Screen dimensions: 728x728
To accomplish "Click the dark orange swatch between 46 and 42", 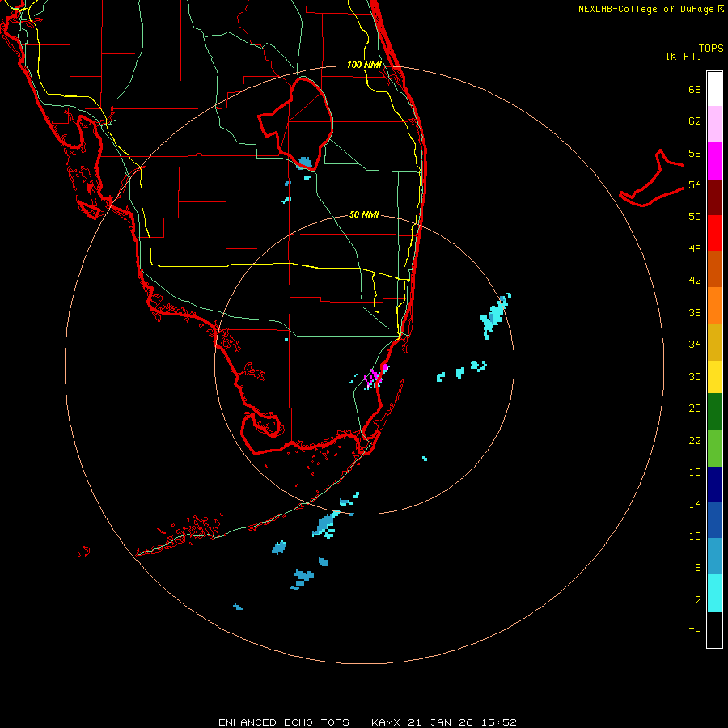I will point(714,269).
